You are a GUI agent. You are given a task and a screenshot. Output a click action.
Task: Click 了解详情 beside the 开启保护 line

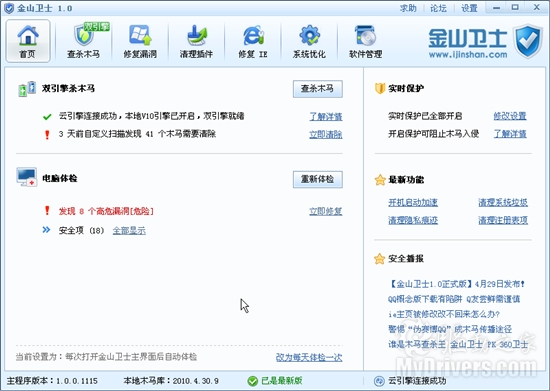(x=510, y=134)
